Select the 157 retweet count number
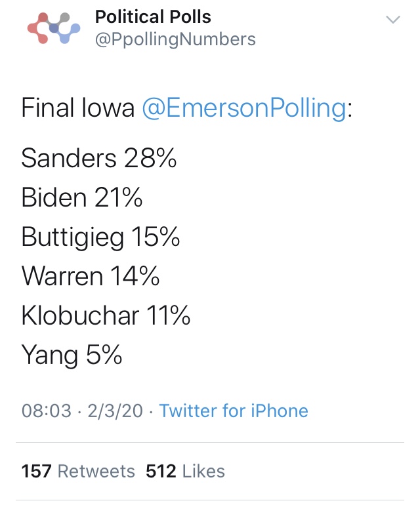Viewport: 420px width, 505px height. pos(36,472)
